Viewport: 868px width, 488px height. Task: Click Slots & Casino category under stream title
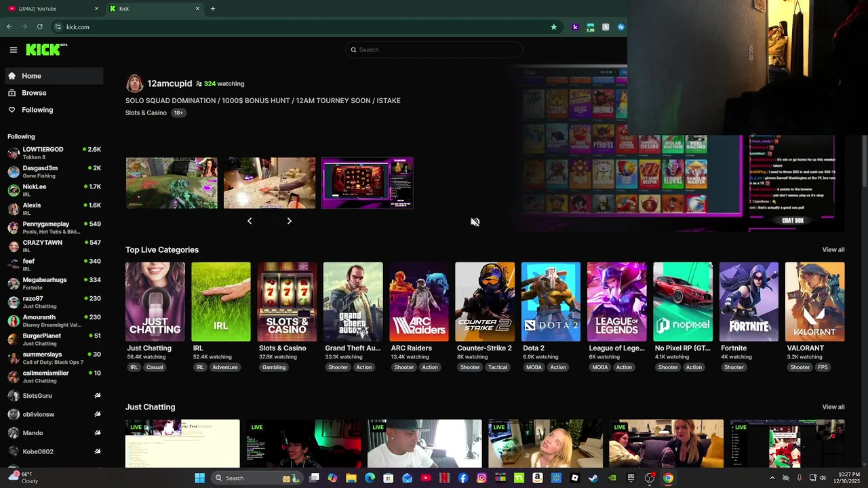pos(146,113)
